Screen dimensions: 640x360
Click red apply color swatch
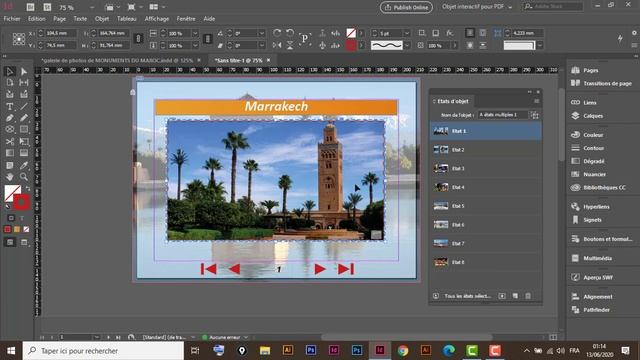click(7, 229)
